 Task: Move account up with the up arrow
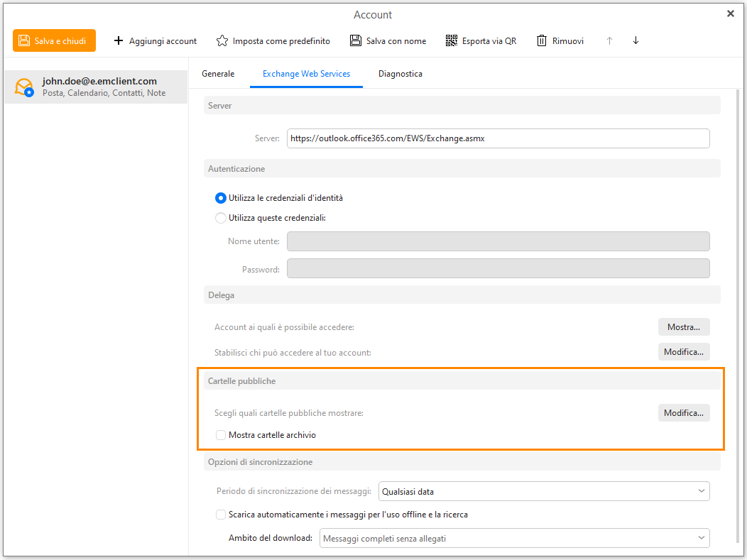pyautogui.click(x=609, y=40)
